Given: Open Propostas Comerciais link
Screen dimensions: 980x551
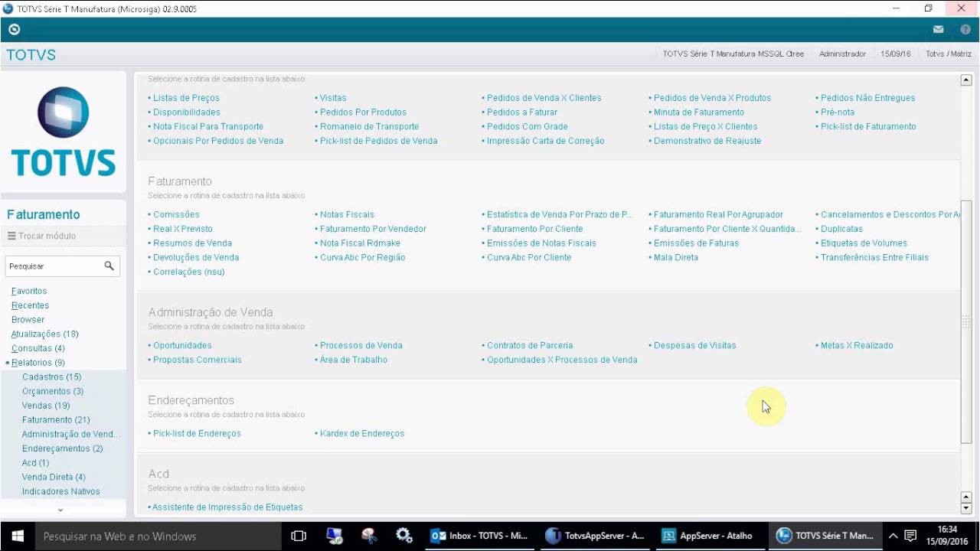Looking at the screenshot, I should coord(197,360).
